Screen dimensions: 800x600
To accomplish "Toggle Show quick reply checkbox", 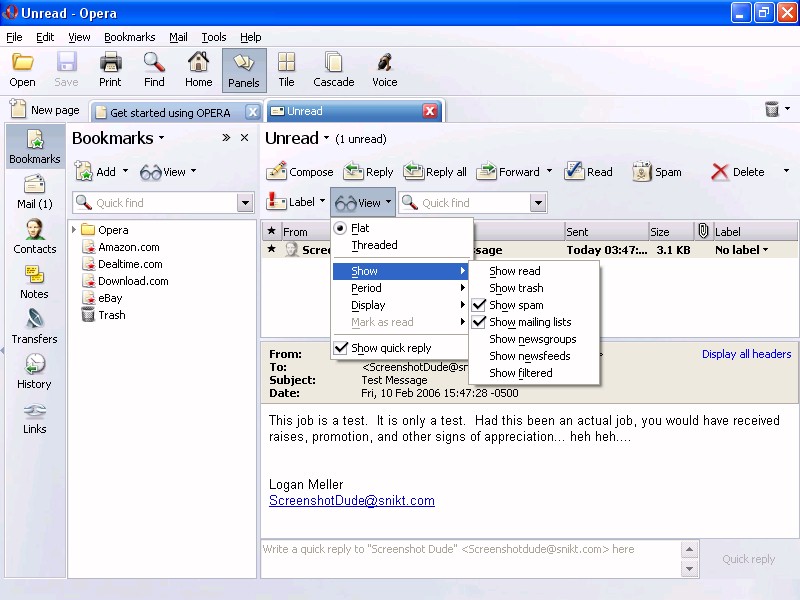I will 390,348.
